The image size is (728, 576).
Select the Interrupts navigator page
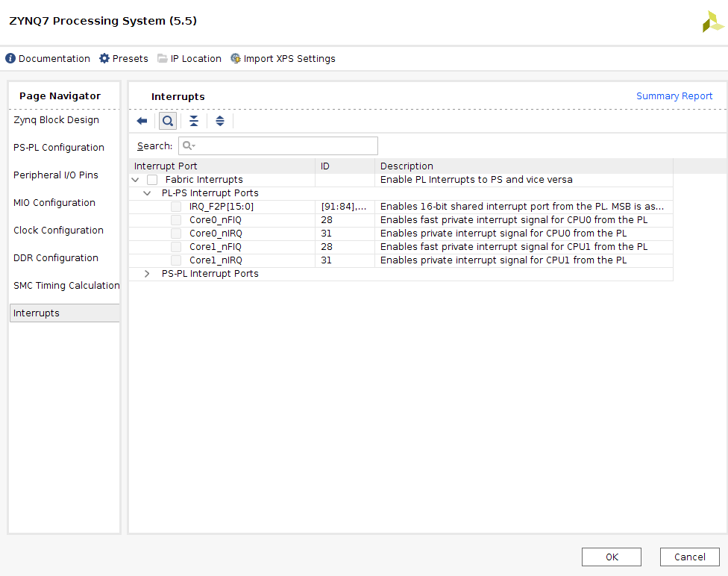(x=65, y=313)
